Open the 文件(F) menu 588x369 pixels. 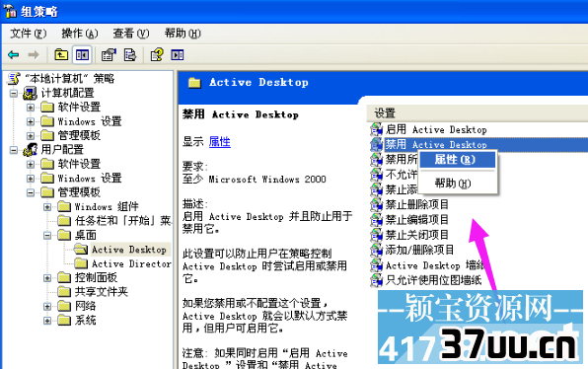pyautogui.click(x=29, y=34)
